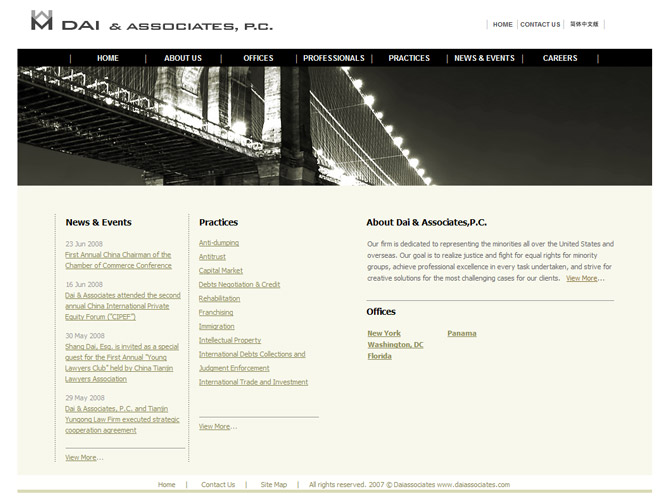
Task: Open the ABOUT US menu item
Action: tap(183, 58)
